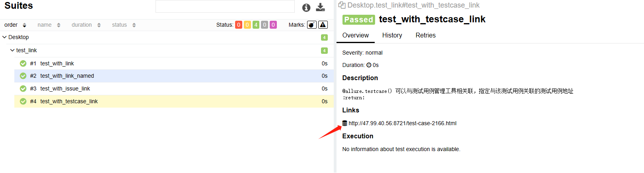Copy test full name via clipboard icon
Viewport: 644px width, 173px height.
[342, 5]
